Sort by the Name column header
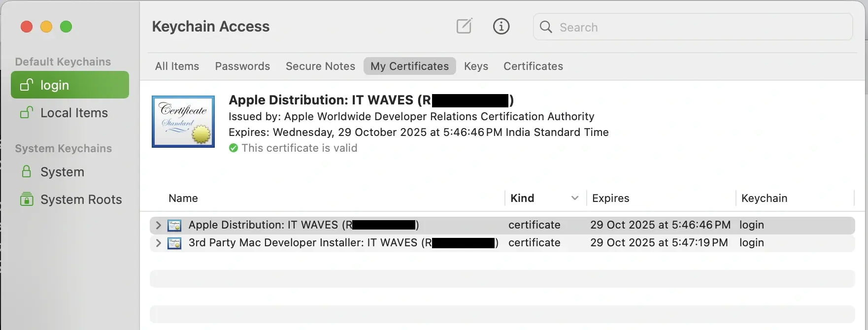The width and height of the screenshot is (868, 330). click(x=183, y=198)
